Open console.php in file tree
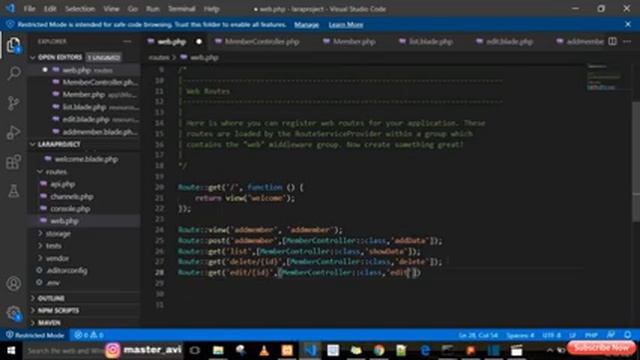Image resolution: width=640 pixels, height=360 pixels. tap(70, 209)
